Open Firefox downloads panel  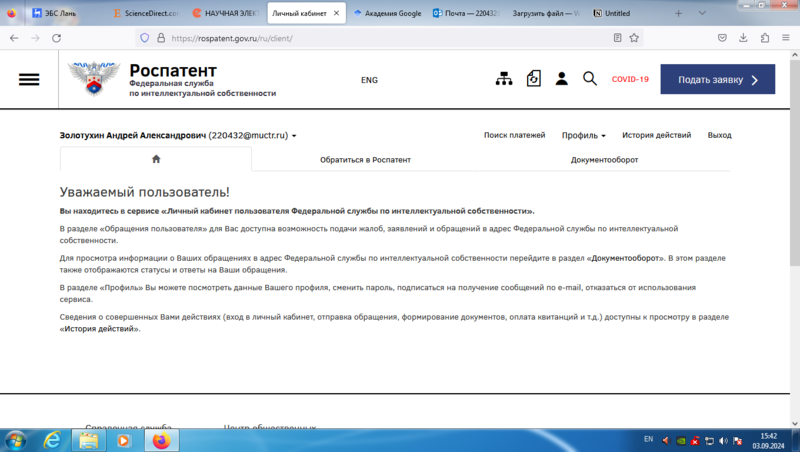click(x=743, y=38)
